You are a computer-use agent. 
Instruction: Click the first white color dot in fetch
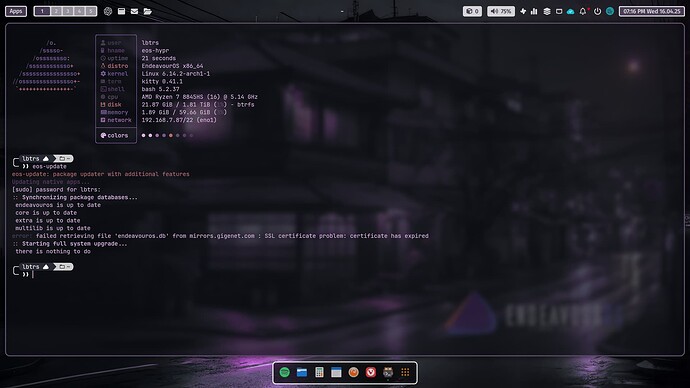tap(143, 135)
